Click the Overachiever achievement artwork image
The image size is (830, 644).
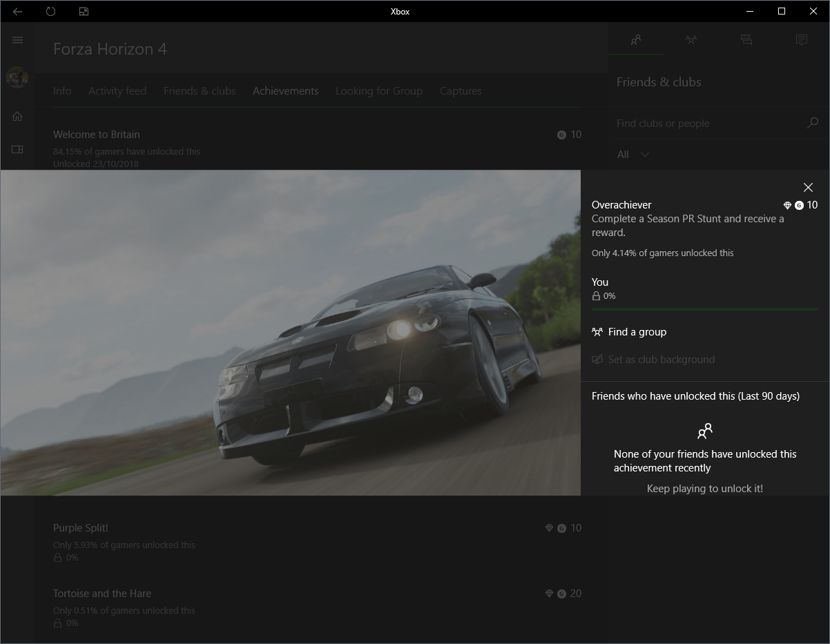click(x=290, y=333)
